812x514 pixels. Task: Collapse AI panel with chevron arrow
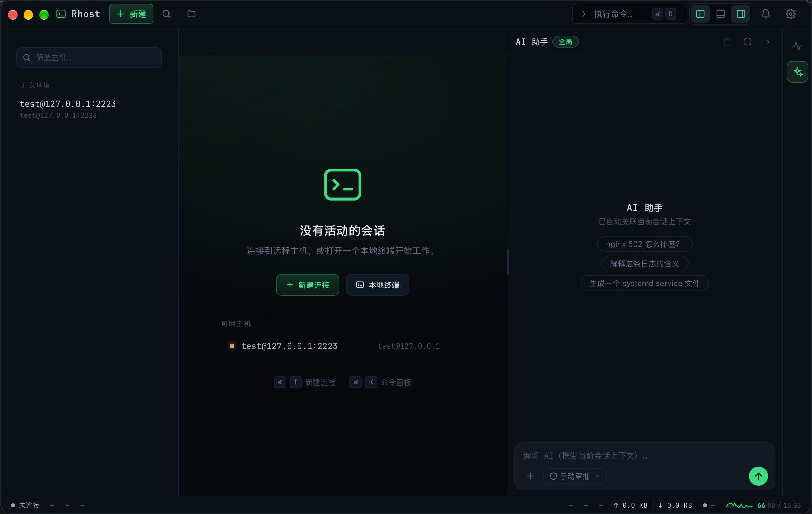tap(768, 42)
